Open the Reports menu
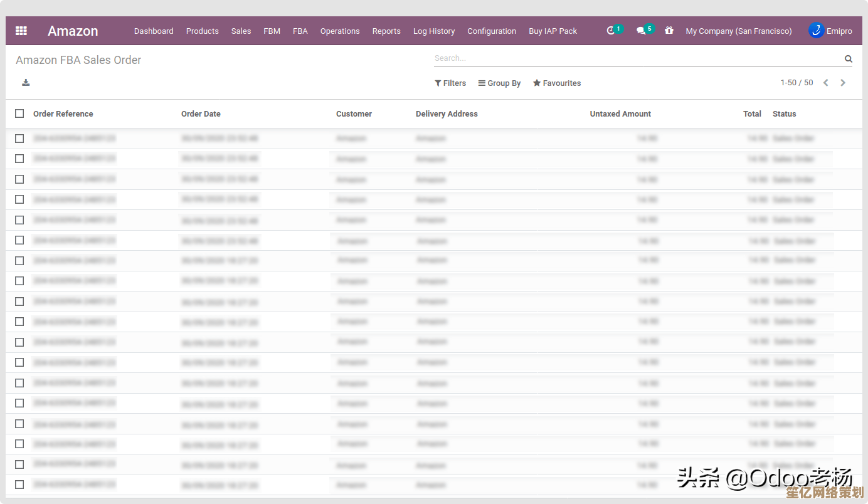This screenshot has width=868, height=504. [x=386, y=31]
